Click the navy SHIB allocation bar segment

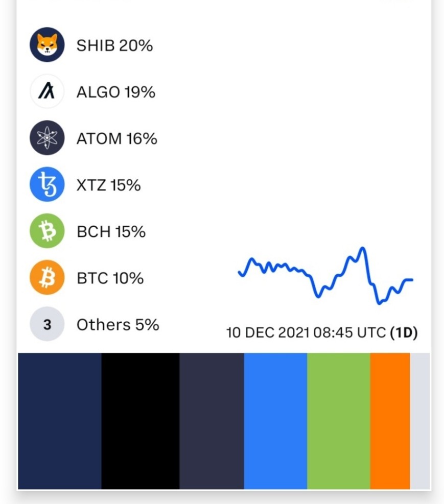coord(60,421)
